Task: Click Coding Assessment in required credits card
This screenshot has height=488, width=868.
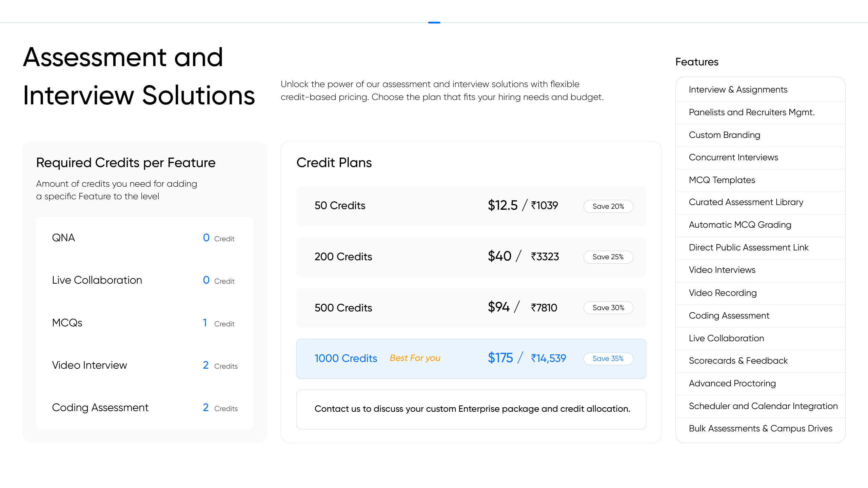Action: (x=145, y=408)
